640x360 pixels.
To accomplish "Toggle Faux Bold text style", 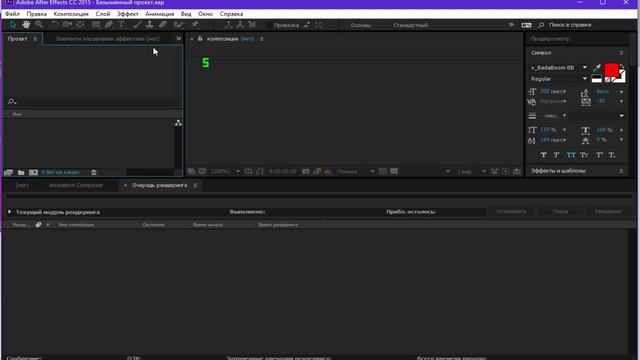I will [x=543, y=155].
